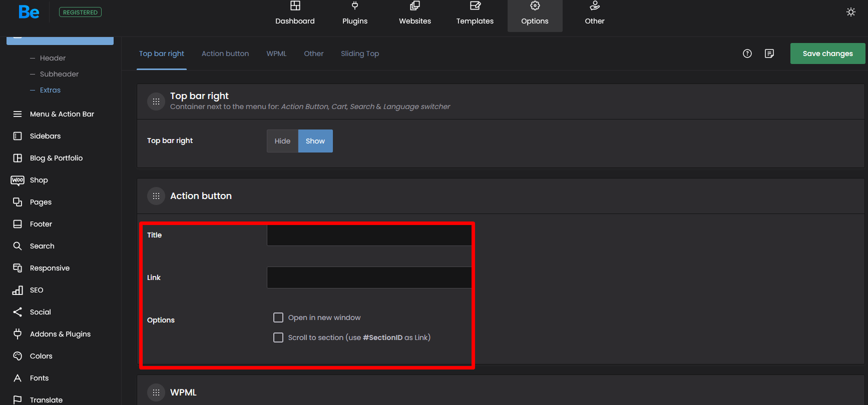Image resolution: width=868 pixels, height=405 pixels.
Task: Click the Options gear icon
Action: [535, 6]
